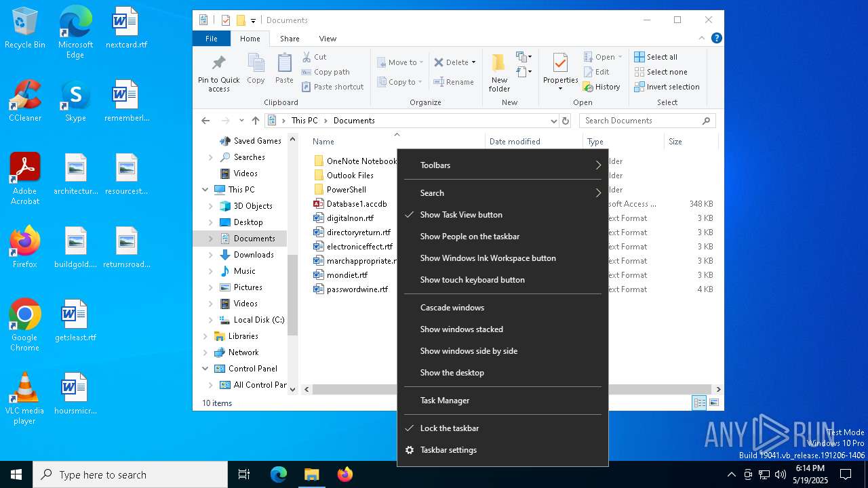The width and height of the screenshot is (868, 488).
Task: Click the Rename ribbon button
Action: [x=454, y=82]
